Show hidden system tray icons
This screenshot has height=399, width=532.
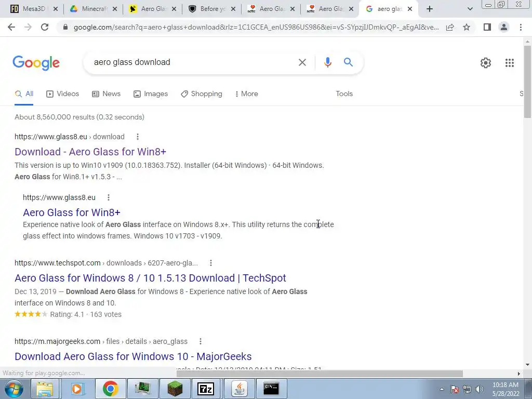coord(442,389)
